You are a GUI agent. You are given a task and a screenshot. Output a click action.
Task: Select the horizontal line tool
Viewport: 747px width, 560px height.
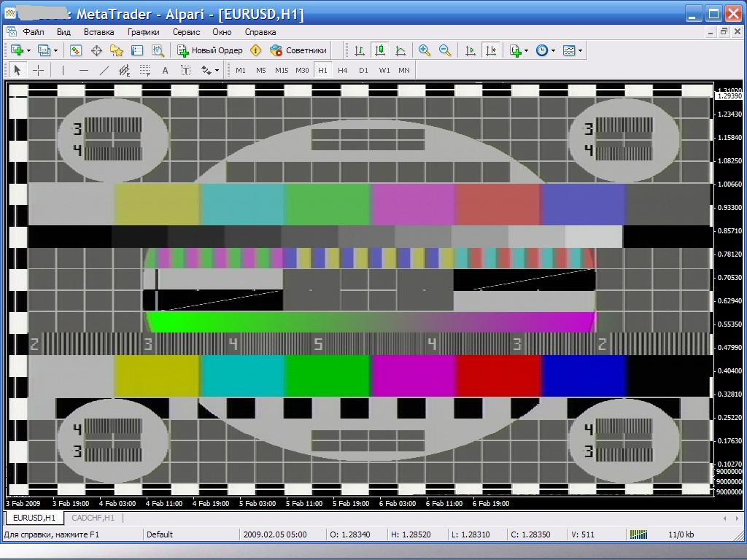point(84,71)
